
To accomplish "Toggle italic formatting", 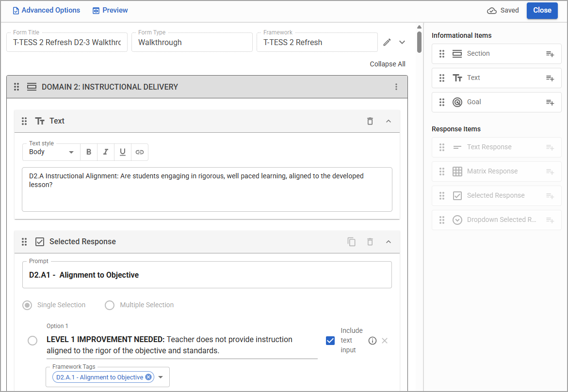I will click(105, 152).
